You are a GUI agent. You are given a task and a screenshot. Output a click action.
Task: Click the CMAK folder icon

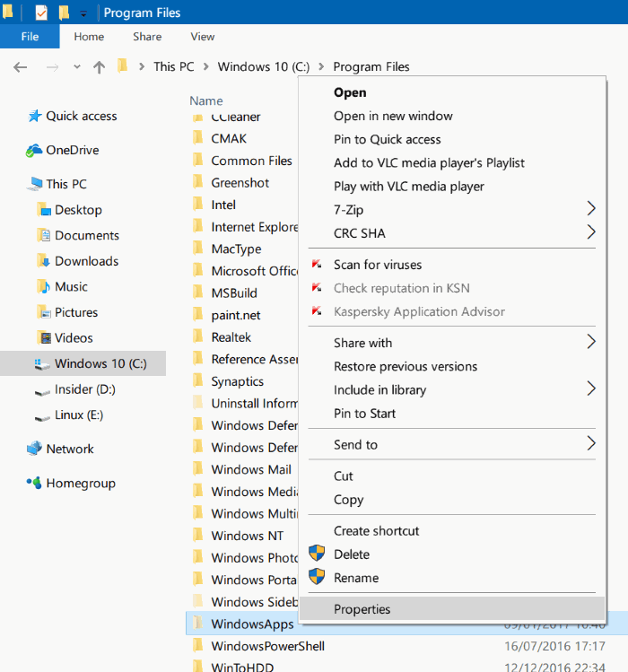[198, 137]
